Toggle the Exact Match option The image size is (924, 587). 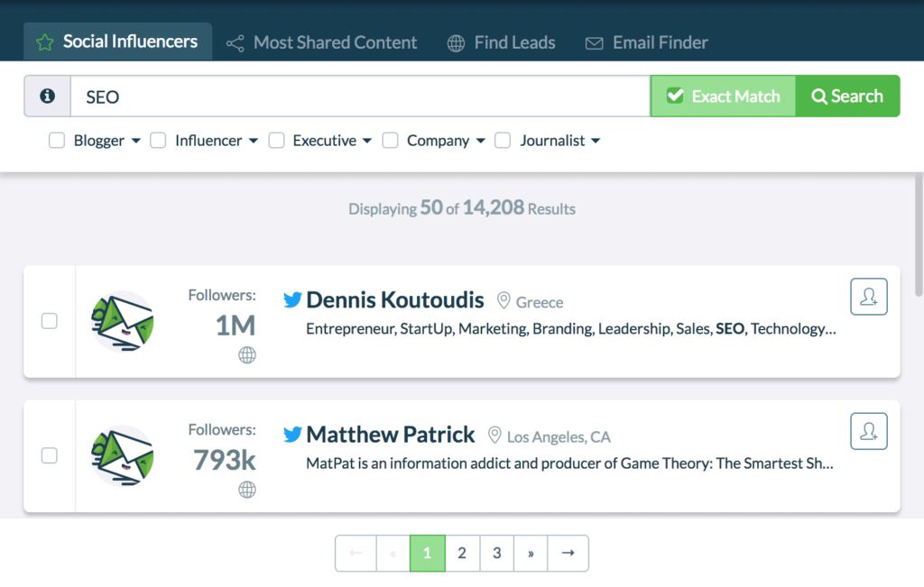[723, 96]
